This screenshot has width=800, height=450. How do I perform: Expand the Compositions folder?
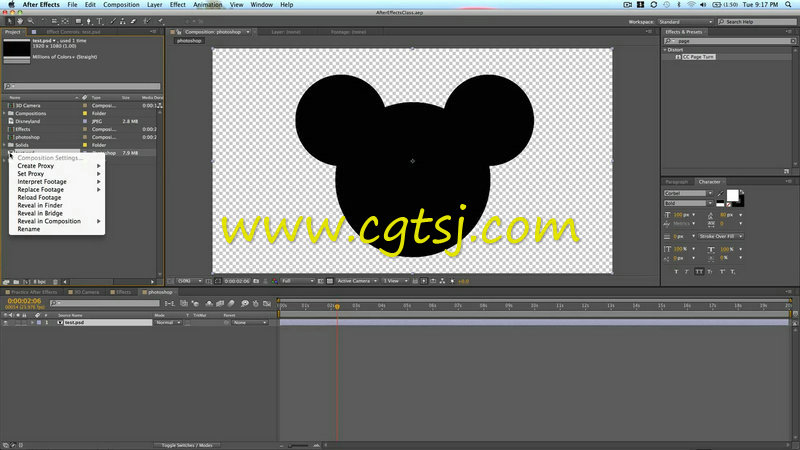[x=5, y=113]
